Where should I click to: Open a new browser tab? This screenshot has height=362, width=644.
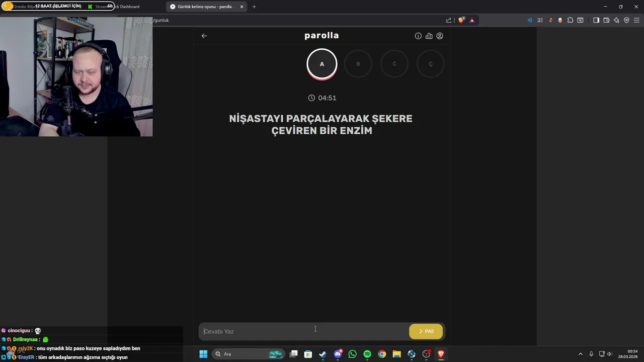(x=254, y=7)
